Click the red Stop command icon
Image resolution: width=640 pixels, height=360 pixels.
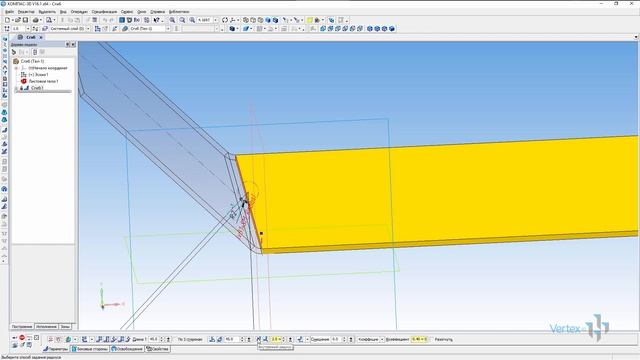[x=22, y=338]
